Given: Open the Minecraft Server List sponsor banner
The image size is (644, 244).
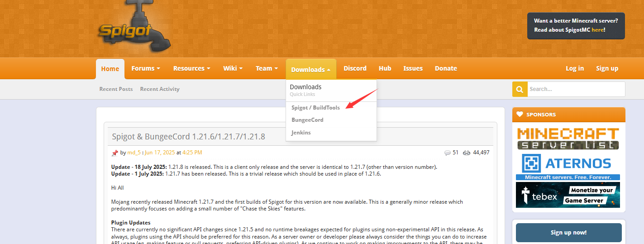Looking at the screenshot, I should pyautogui.click(x=568, y=139).
